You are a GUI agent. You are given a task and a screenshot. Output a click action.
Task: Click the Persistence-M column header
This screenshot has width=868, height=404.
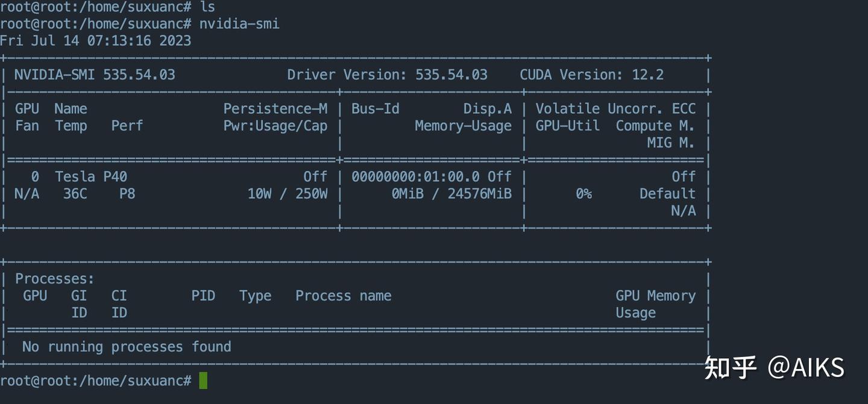(x=275, y=108)
